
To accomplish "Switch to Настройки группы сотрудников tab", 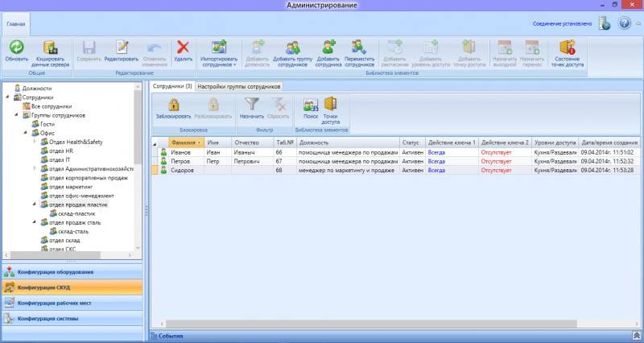I will point(239,87).
